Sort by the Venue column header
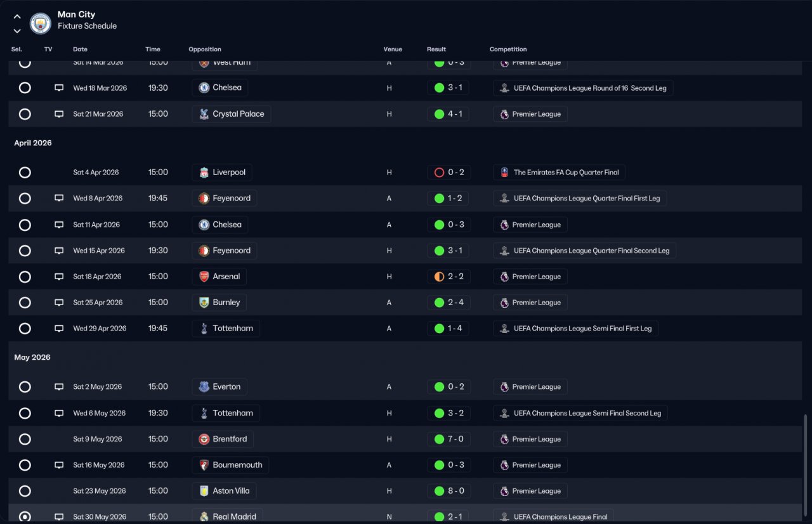Screen dimensions: 812x524 click(x=393, y=49)
